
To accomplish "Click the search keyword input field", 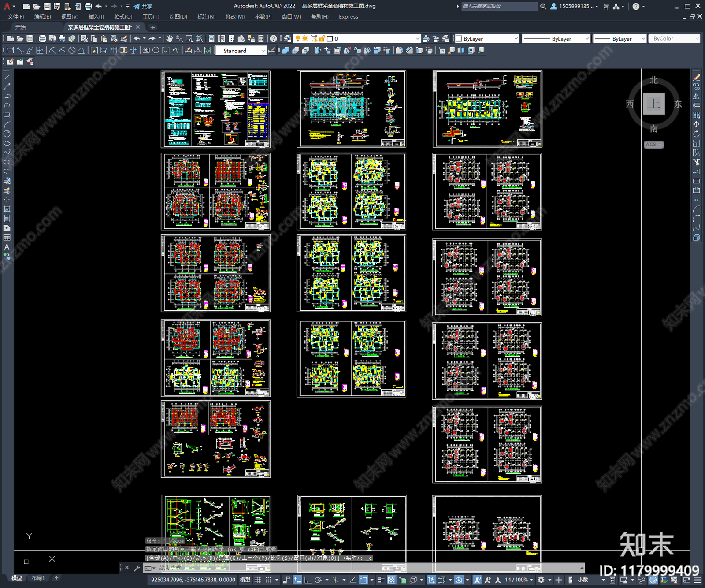I will pyautogui.click(x=499, y=6).
